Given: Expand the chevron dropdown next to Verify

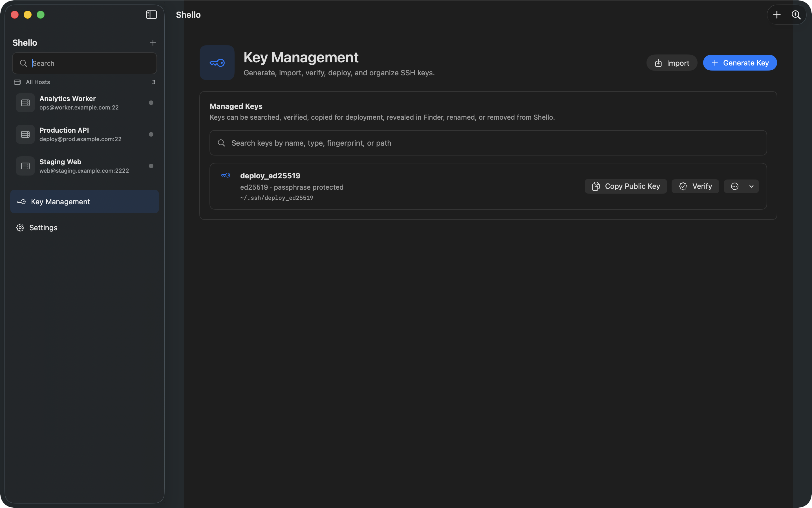Looking at the screenshot, I should (x=751, y=186).
